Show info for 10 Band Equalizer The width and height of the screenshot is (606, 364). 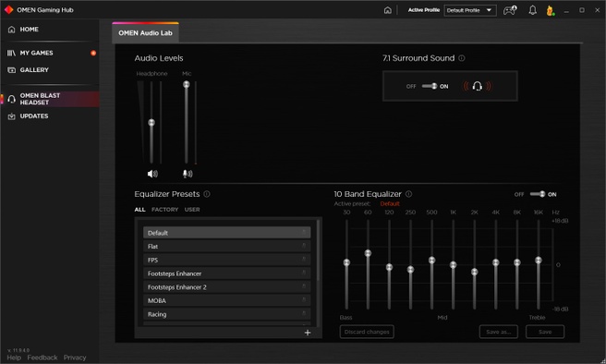409,194
